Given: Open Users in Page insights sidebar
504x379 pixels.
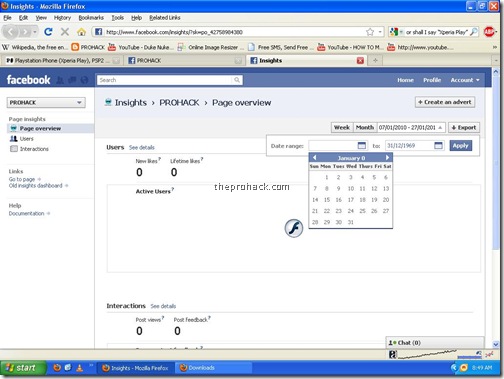Looking at the screenshot, I should (x=26, y=139).
